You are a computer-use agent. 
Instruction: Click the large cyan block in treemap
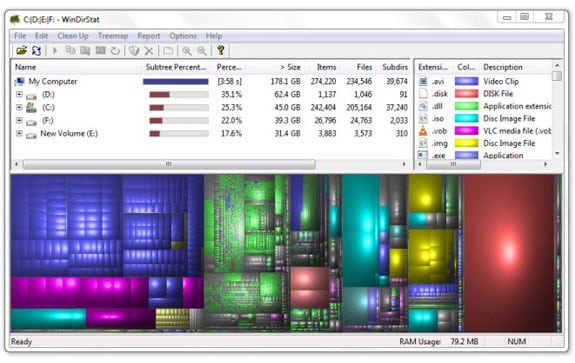click(x=361, y=230)
